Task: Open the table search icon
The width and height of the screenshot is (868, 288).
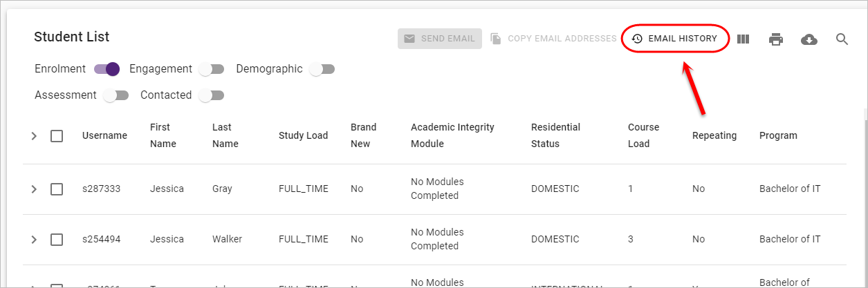Action: click(842, 39)
